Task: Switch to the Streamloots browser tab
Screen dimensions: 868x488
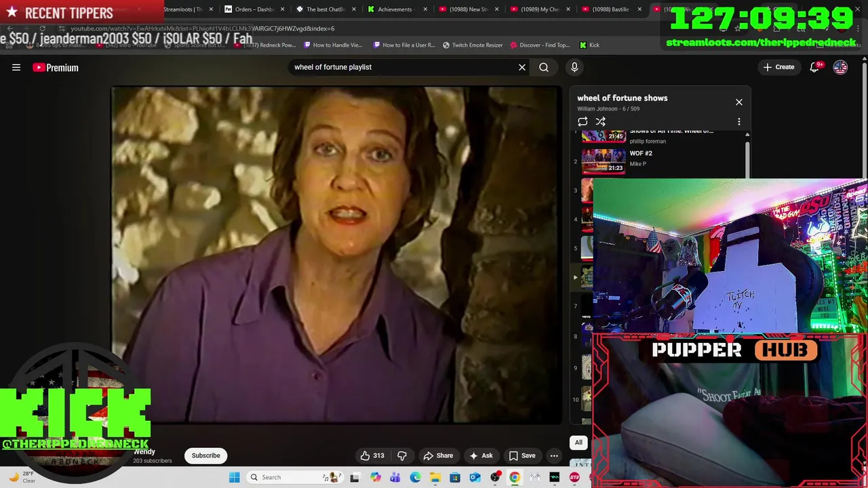Action: pos(183,9)
